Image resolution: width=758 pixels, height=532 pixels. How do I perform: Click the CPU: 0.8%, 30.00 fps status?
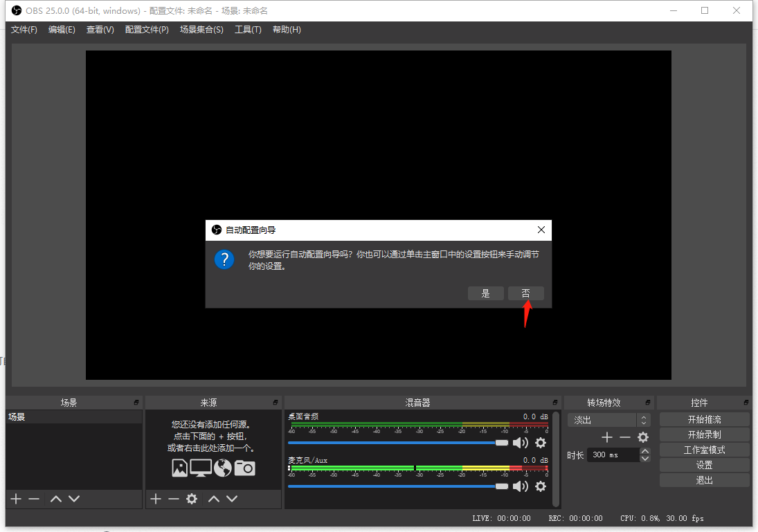[x=662, y=518]
